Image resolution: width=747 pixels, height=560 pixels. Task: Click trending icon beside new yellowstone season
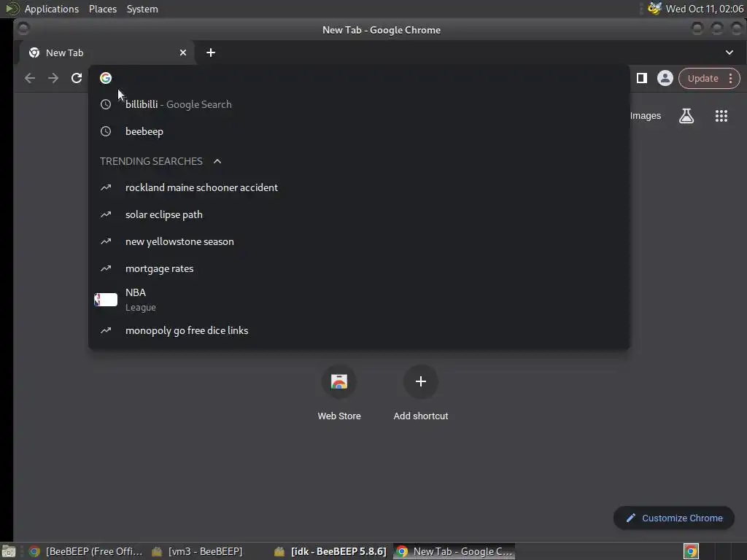106,241
